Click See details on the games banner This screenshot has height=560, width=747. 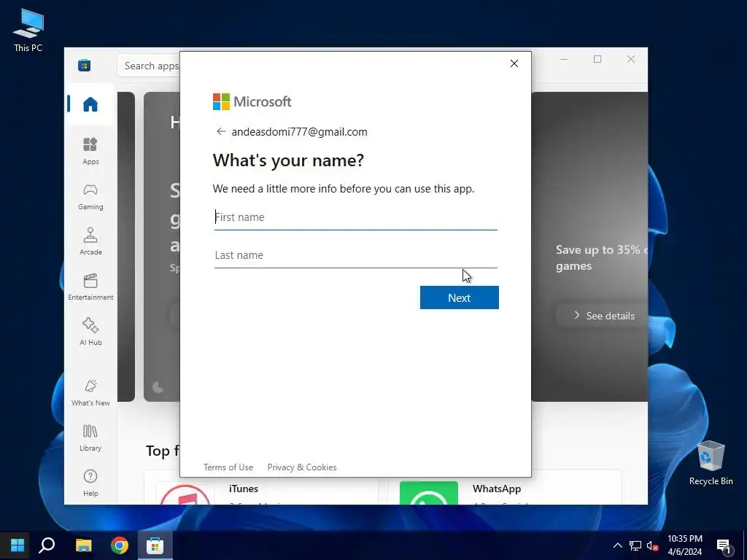click(x=603, y=316)
